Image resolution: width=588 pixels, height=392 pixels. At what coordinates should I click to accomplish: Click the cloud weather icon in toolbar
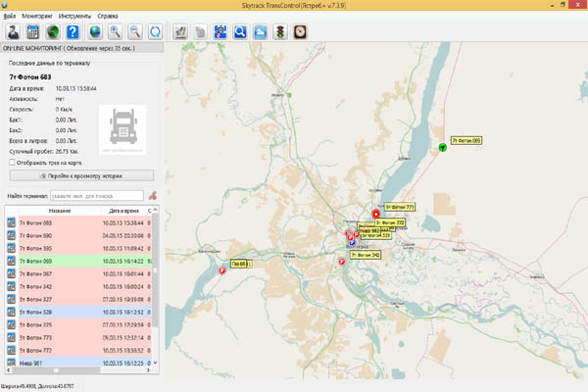[259, 31]
